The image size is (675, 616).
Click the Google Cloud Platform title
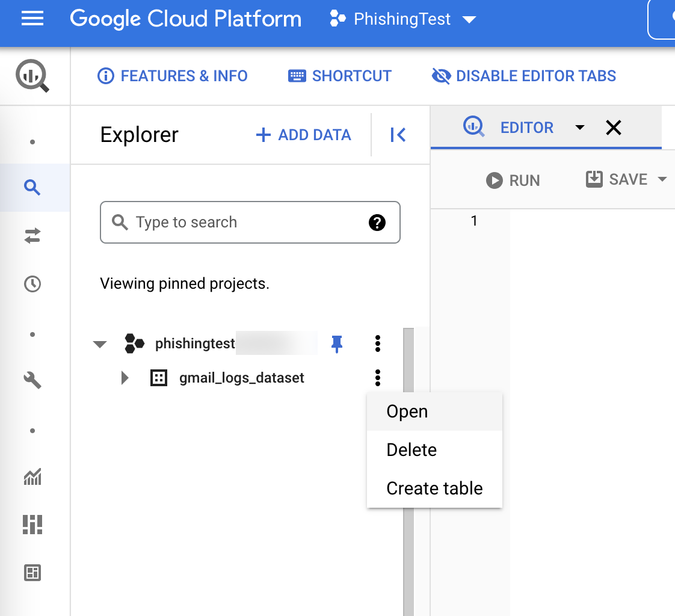point(185,19)
